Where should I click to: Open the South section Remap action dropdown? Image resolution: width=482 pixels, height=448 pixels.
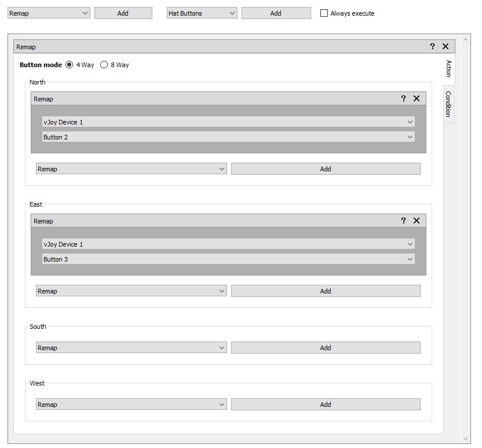pos(132,348)
